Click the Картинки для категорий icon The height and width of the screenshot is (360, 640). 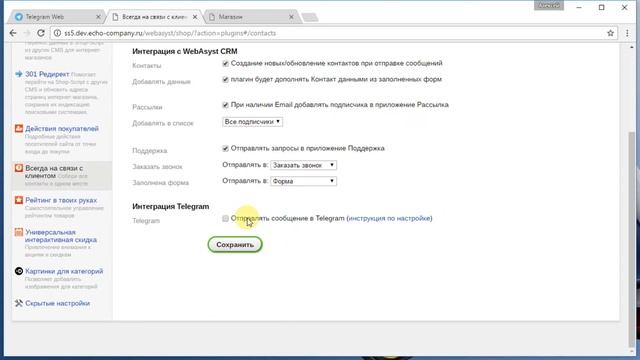[x=19, y=271]
